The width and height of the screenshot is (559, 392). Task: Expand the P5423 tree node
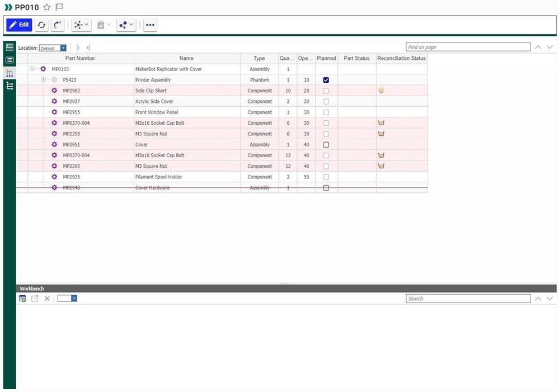coord(43,79)
